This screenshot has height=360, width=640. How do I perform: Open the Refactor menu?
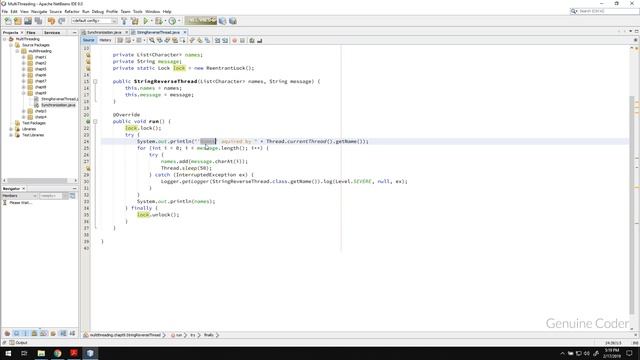[72, 11]
